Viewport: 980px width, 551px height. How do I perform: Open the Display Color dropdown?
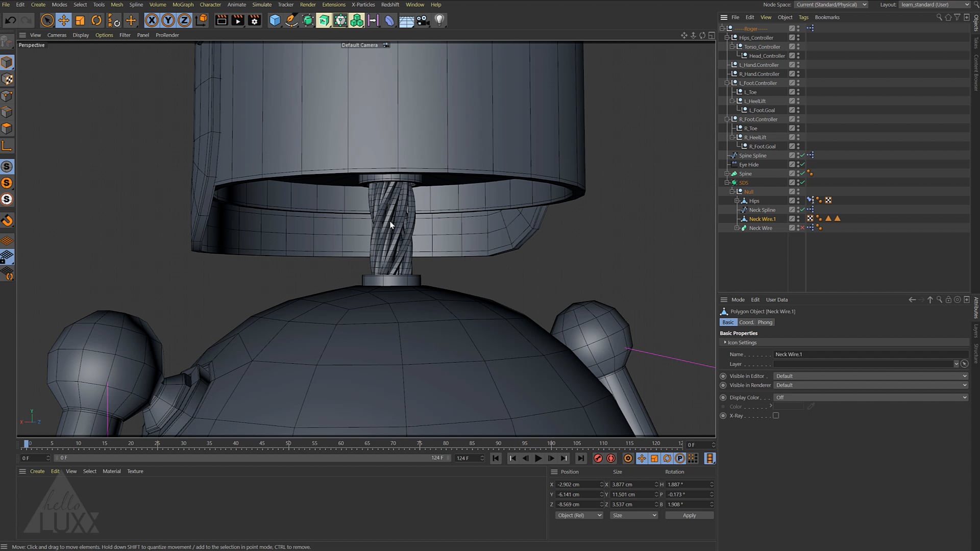(x=870, y=397)
